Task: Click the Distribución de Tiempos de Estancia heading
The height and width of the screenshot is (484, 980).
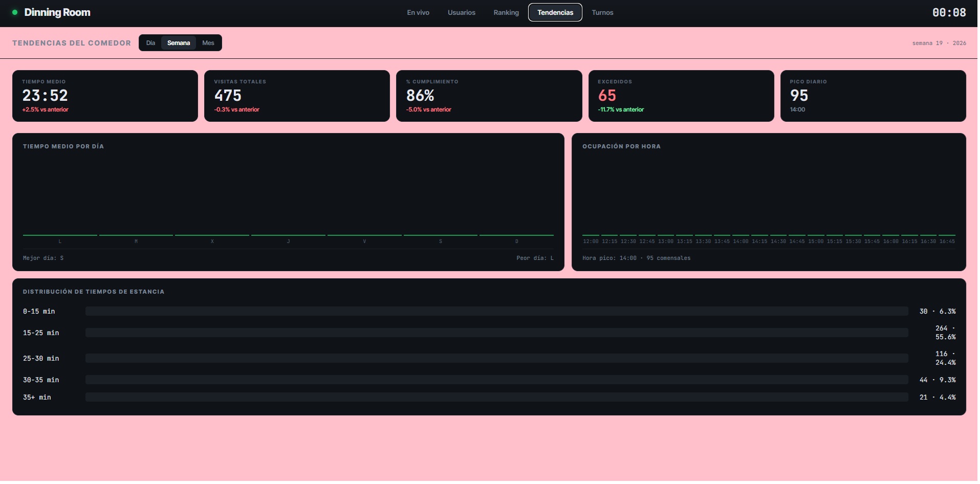Action: pyautogui.click(x=94, y=292)
